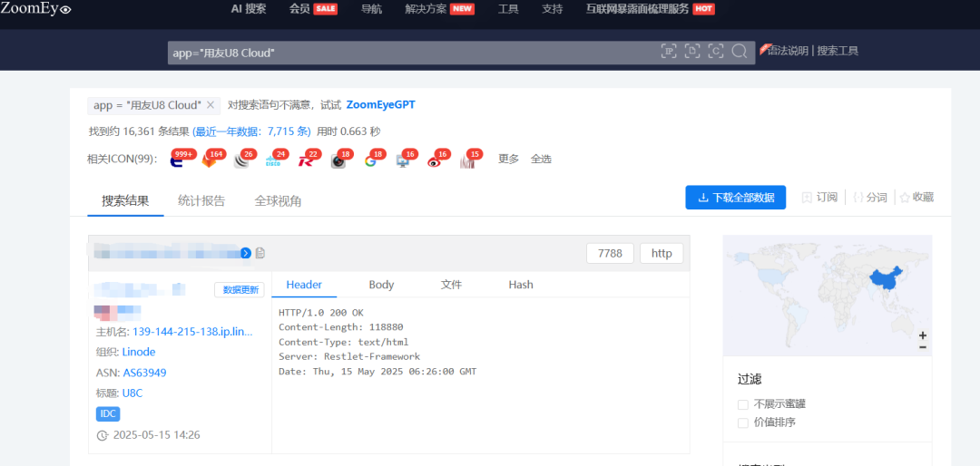
Task: Click 分词 tokenize button
Action: 870,198
